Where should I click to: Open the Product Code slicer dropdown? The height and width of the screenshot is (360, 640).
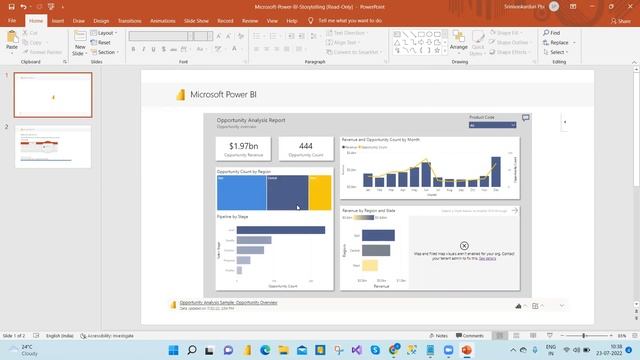[492, 125]
